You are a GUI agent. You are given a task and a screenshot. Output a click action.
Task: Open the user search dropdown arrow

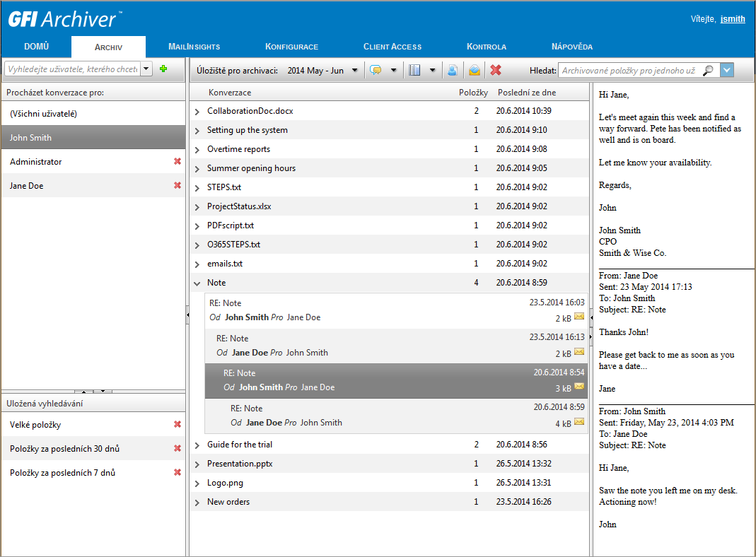coord(146,69)
